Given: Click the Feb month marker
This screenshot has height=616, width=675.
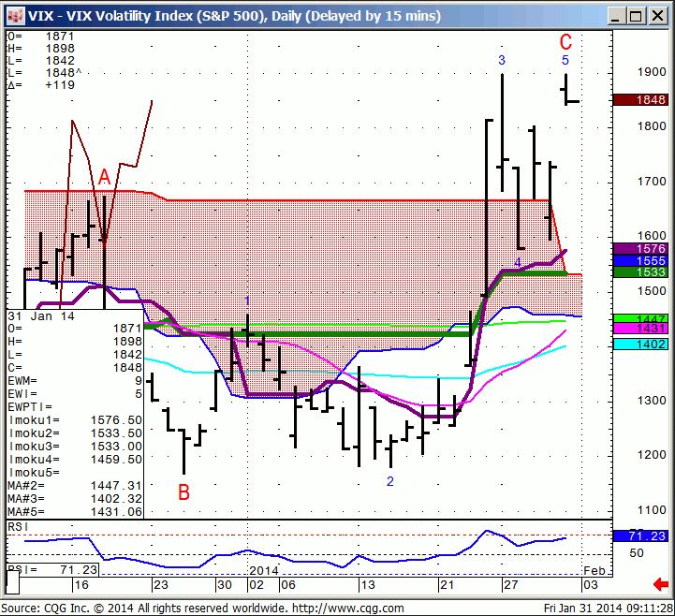Looking at the screenshot, I should pyautogui.click(x=594, y=571).
